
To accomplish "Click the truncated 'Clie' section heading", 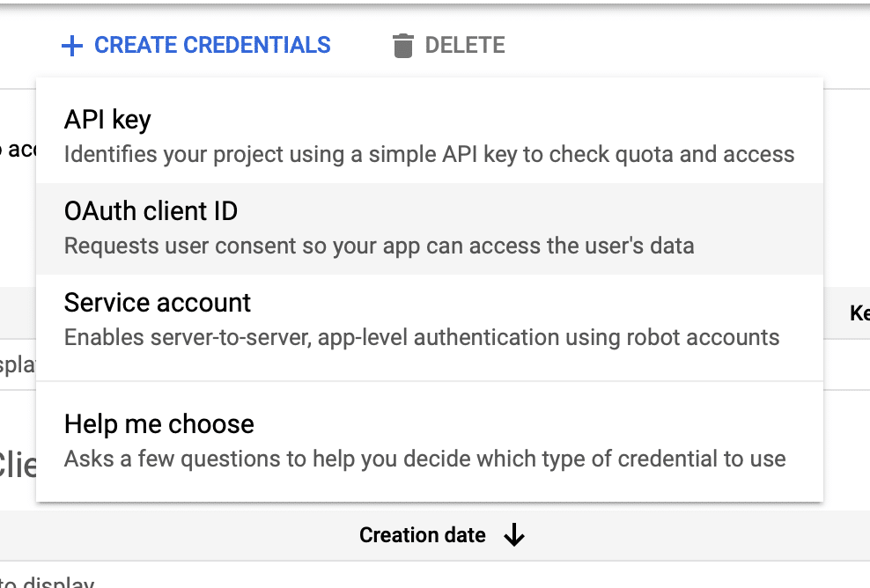I will [18, 464].
